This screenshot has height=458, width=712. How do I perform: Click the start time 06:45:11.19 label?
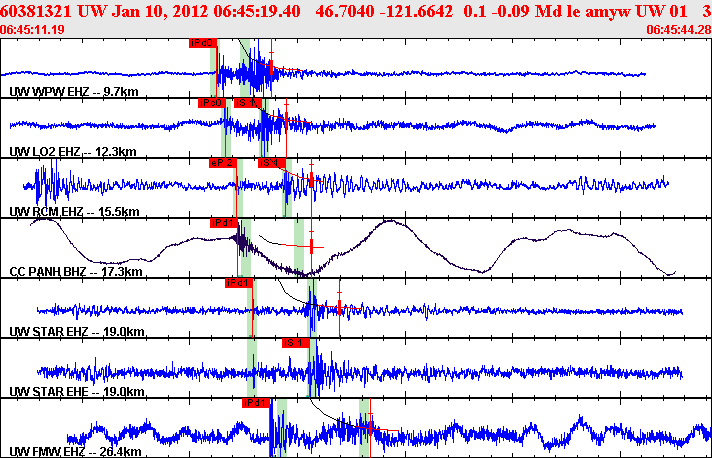34,30
